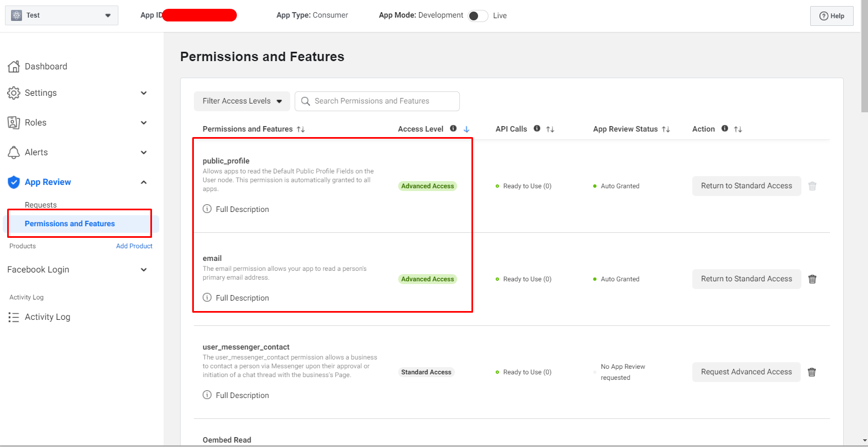Image resolution: width=868 pixels, height=447 pixels.
Task: Delete the email permission with trash icon
Action: (812, 279)
